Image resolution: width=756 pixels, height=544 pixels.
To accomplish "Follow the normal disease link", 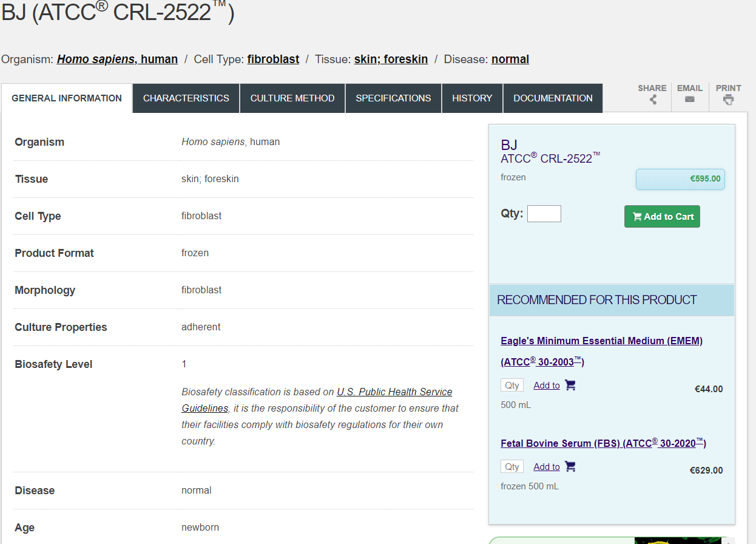I will click(510, 59).
